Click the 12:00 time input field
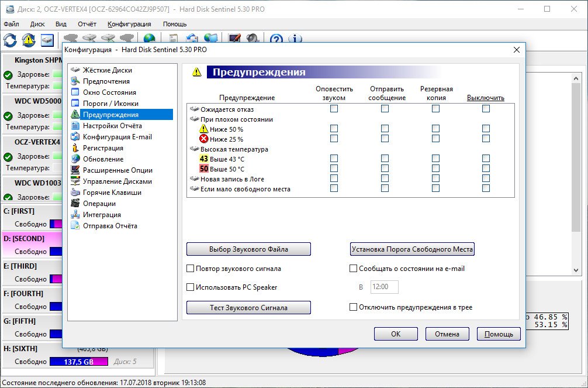 pyautogui.click(x=385, y=287)
